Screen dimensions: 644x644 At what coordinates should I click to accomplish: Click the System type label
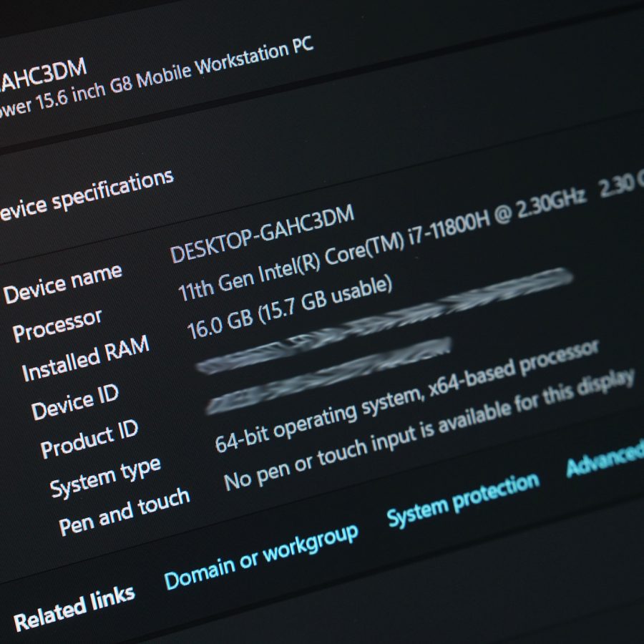point(105,477)
